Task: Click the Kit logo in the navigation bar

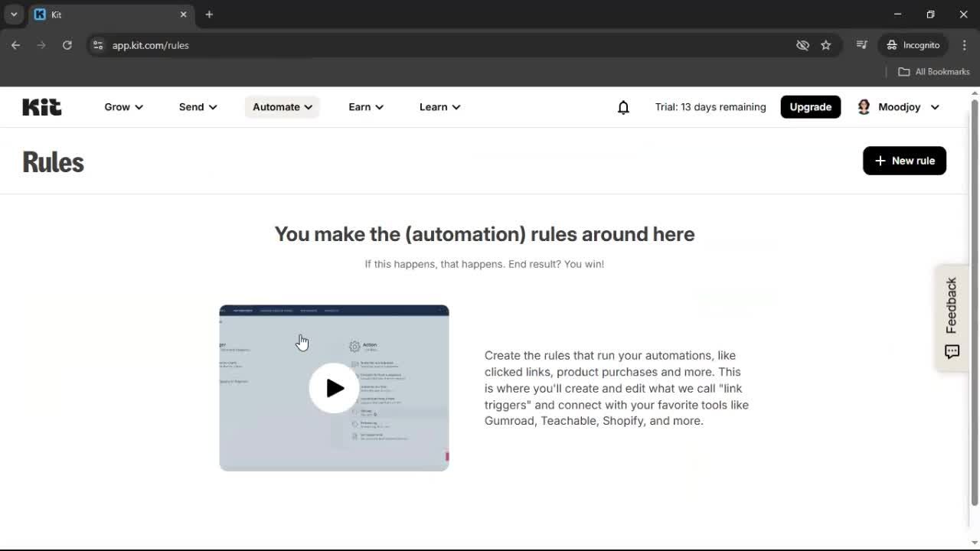Action: [41, 106]
